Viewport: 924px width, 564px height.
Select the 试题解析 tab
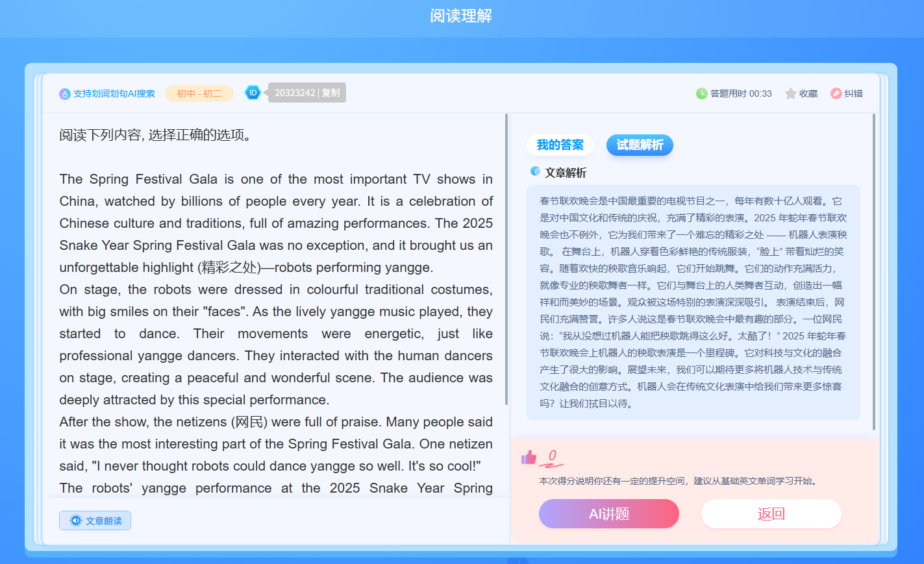(640, 145)
